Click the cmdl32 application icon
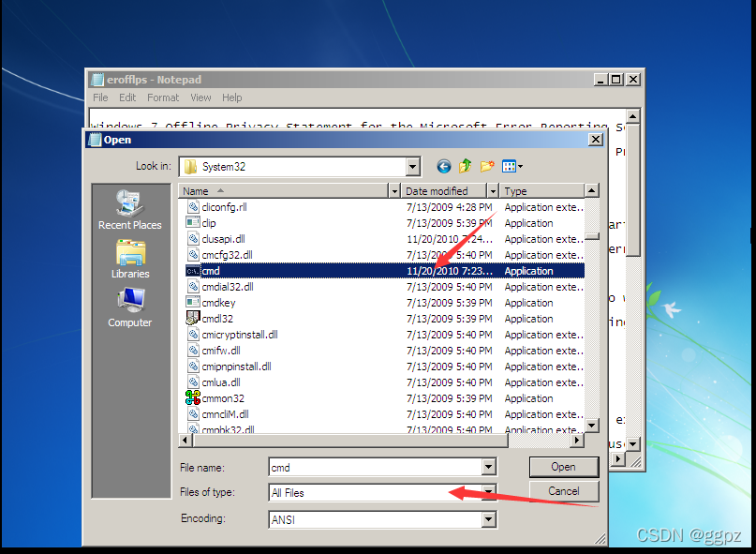This screenshot has width=756, height=554. pos(193,318)
